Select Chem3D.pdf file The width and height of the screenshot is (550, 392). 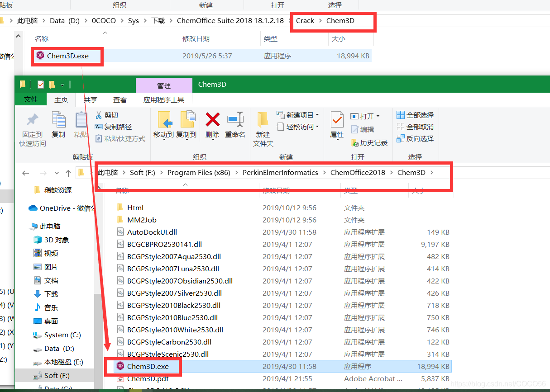[x=148, y=378]
